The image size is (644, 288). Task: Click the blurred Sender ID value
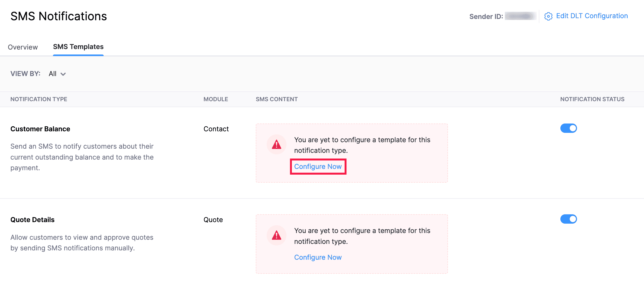pyautogui.click(x=520, y=16)
